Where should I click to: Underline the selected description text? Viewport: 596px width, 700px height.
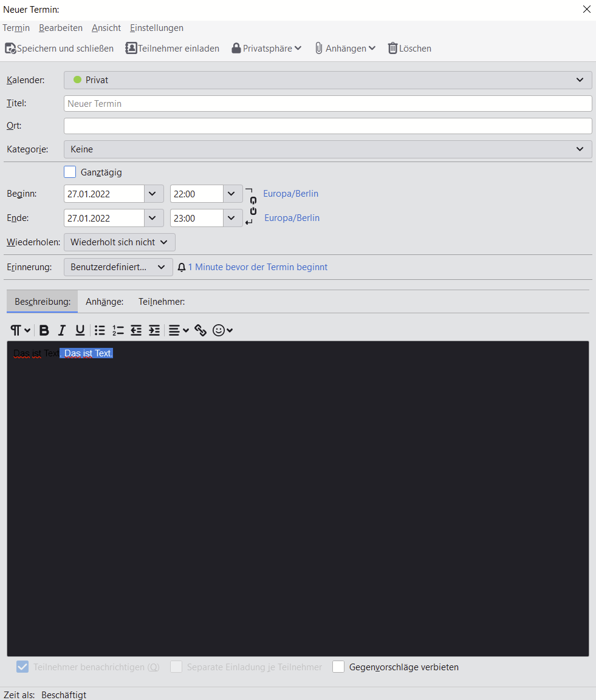tap(80, 330)
